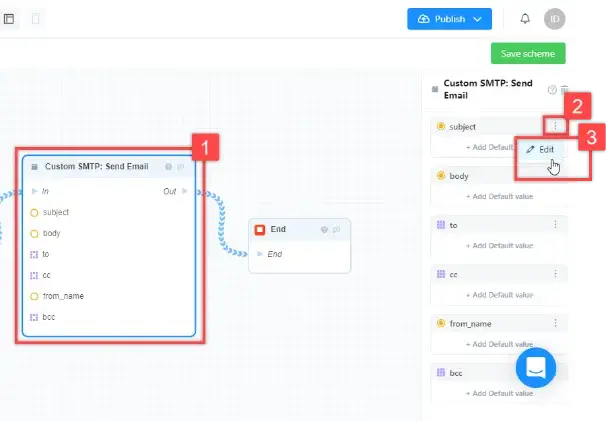Image resolution: width=606 pixels, height=421 pixels.
Task: Click the Save scheme button
Action: tap(528, 54)
